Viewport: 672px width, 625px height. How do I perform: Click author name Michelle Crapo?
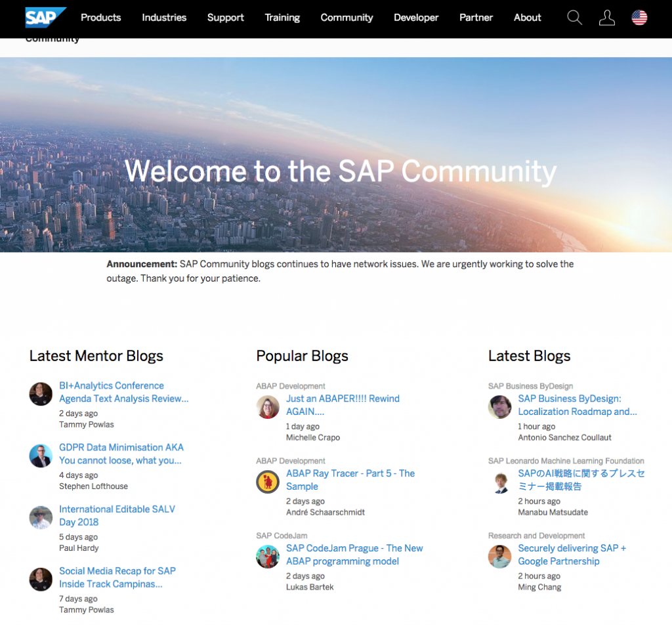pos(313,438)
